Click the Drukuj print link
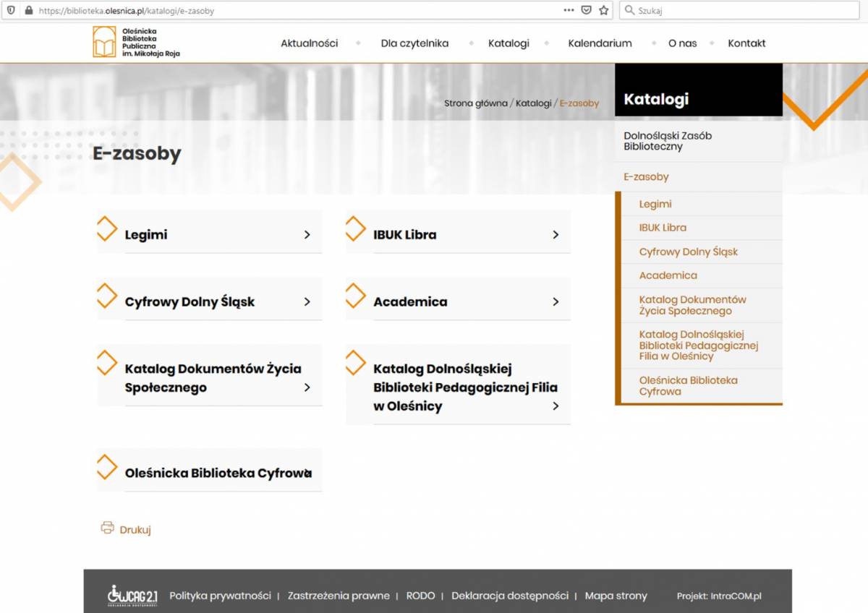 (135, 530)
